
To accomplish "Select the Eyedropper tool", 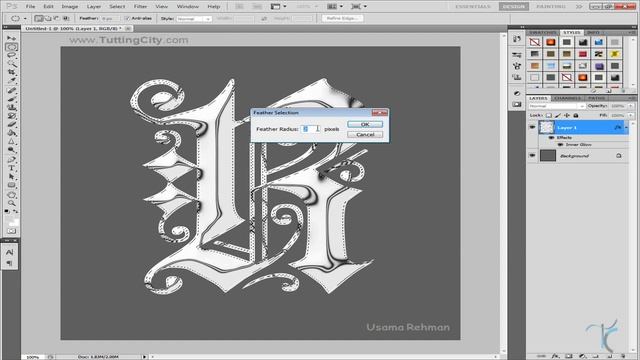I will point(11,80).
